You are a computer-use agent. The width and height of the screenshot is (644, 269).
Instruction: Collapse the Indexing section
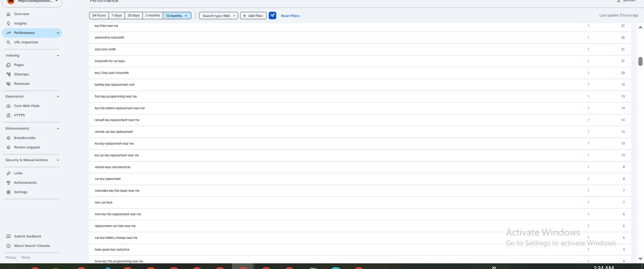(x=58, y=56)
